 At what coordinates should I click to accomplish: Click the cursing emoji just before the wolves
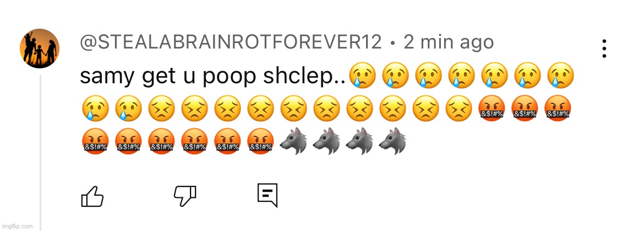[x=260, y=141]
